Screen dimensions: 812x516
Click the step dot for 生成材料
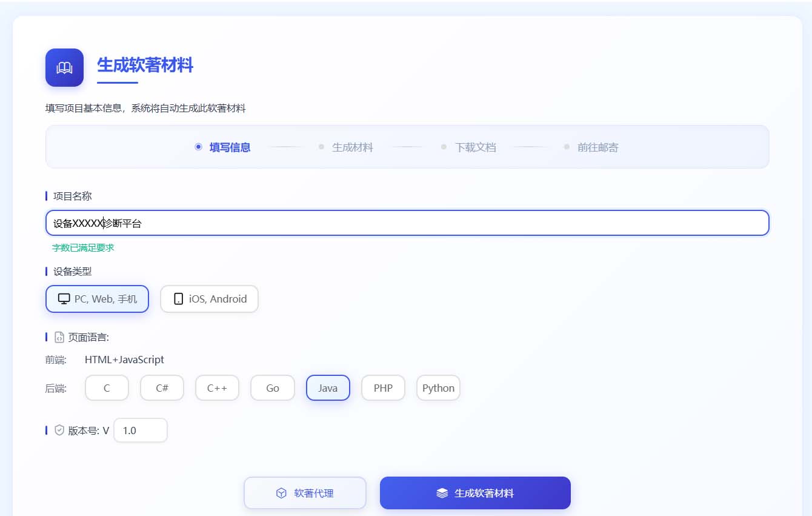(x=321, y=147)
